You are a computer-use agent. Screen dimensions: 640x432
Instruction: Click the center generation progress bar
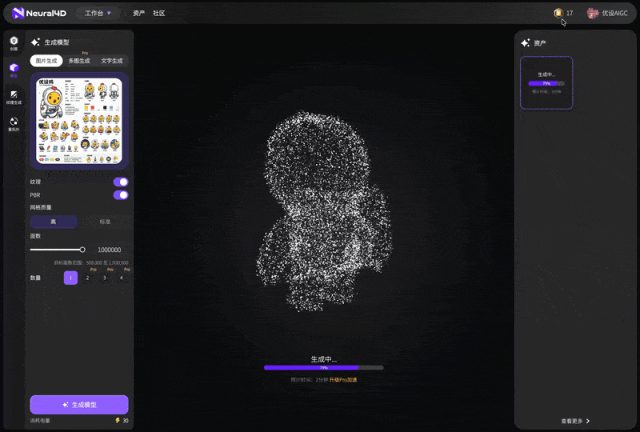click(324, 367)
